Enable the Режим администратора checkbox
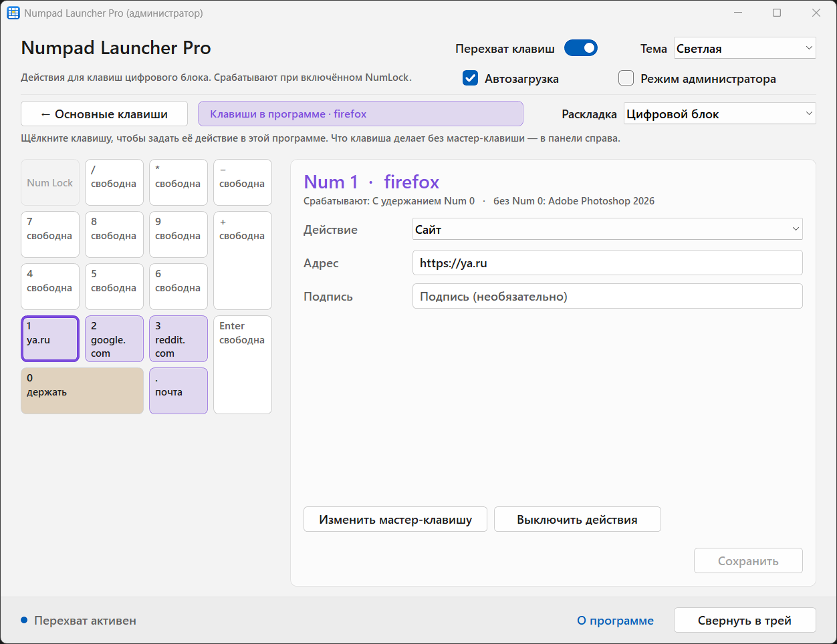The image size is (837, 644). pos(626,78)
